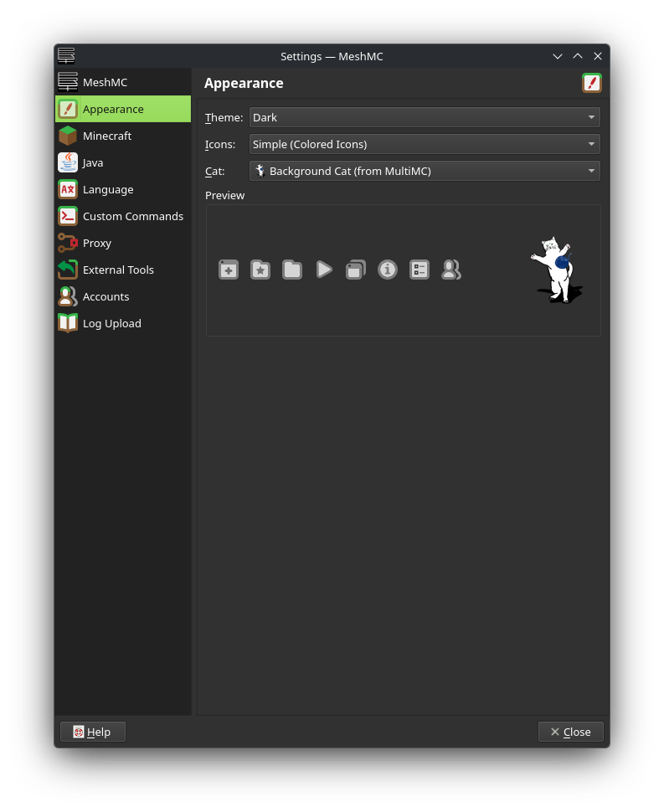The image size is (664, 812).
Task: Click the background cat preview image
Action: 555,270
